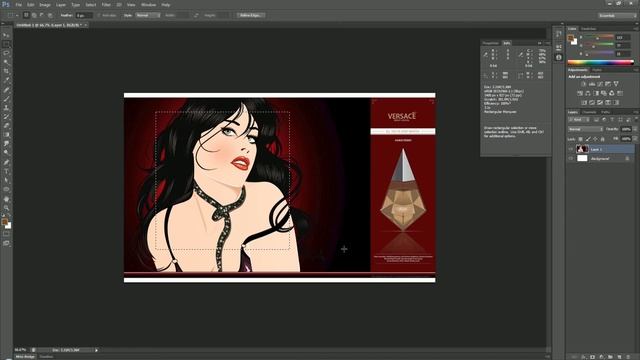Open the Filter menu
The width and height of the screenshot is (640, 360).
pos(106,5)
